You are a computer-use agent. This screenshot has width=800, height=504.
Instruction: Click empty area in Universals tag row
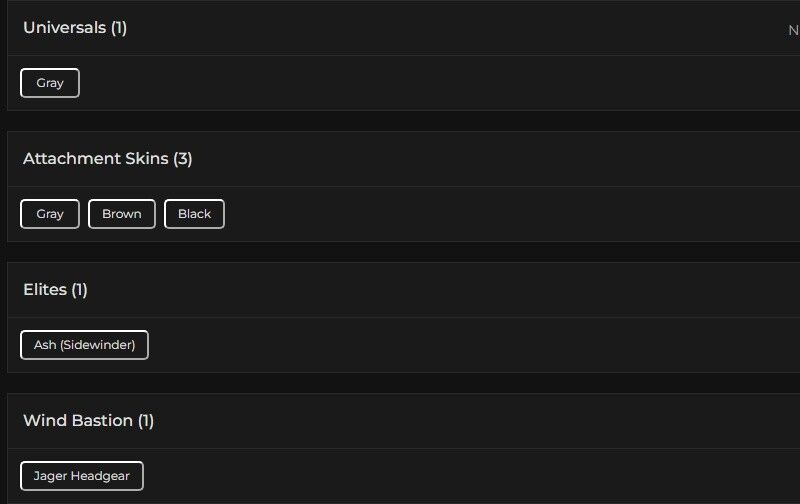[400, 83]
